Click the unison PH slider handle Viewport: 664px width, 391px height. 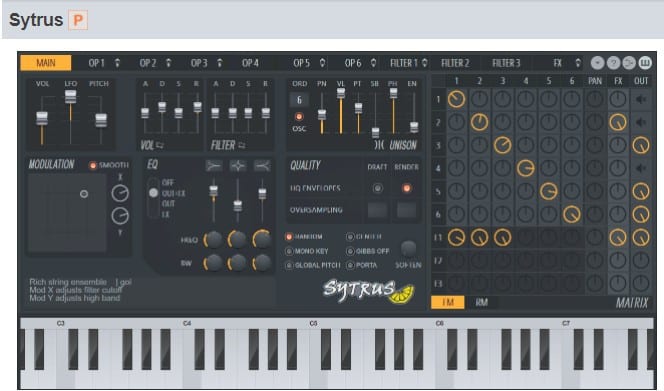[x=393, y=93]
